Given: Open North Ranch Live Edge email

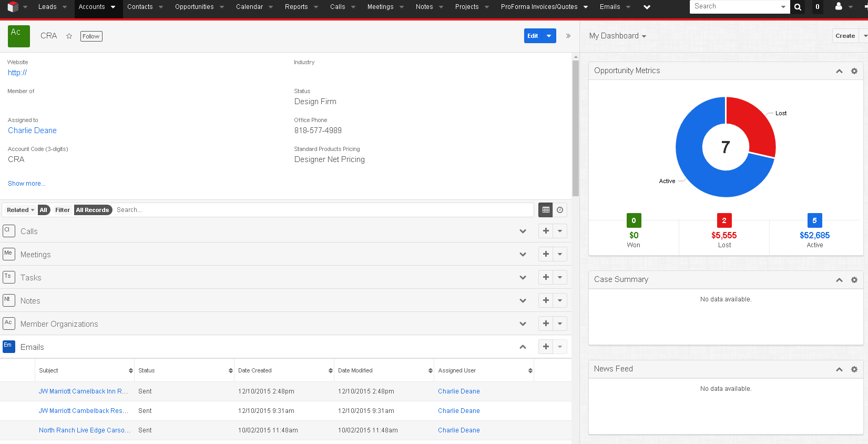Looking at the screenshot, I should pyautogui.click(x=84, y=430).
